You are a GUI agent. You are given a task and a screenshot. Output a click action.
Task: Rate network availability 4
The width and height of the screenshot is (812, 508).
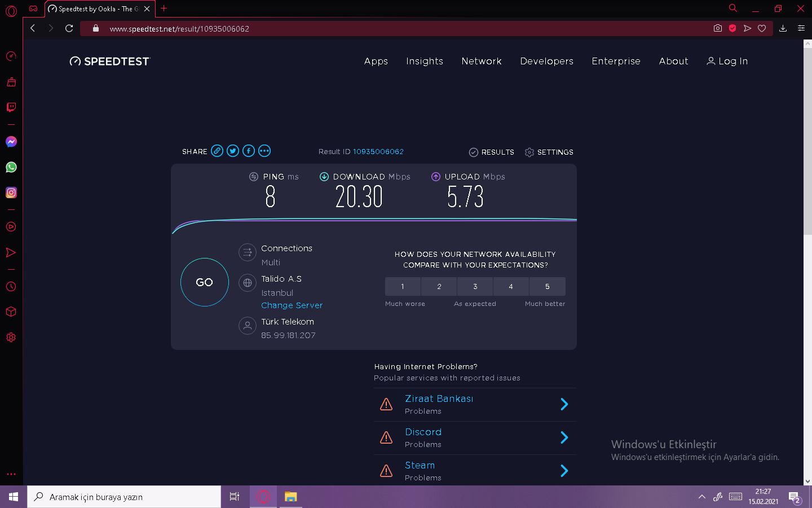tap(511, 286)
